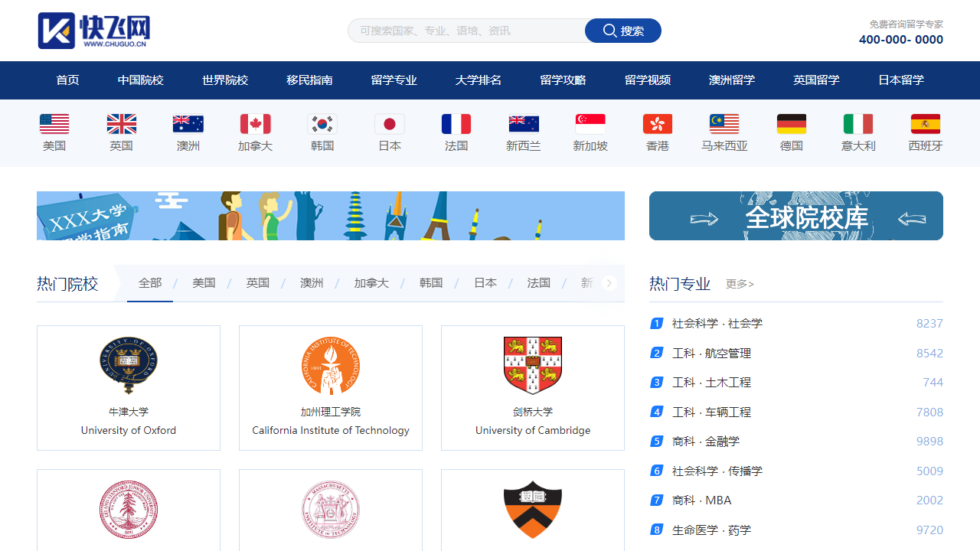Switch to the 澳洲 tab under 热门院校
The width and height of the screenshot is (980, 551).
312,282
